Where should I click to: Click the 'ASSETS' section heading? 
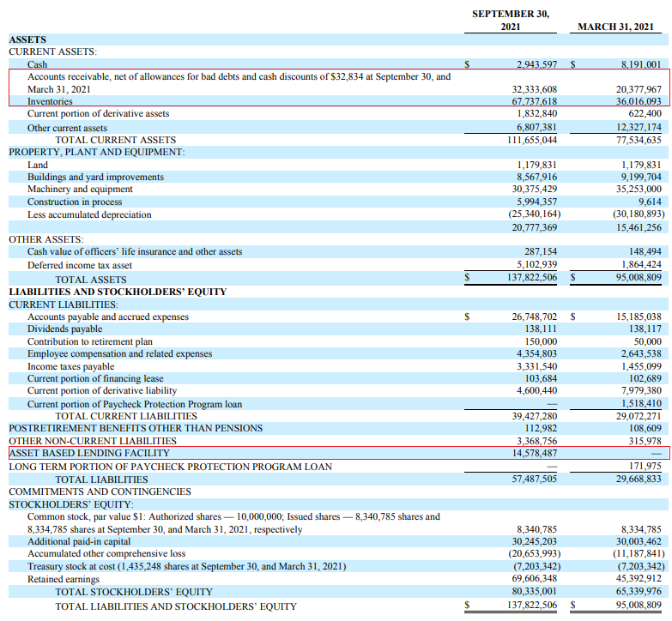coord(27,39)
